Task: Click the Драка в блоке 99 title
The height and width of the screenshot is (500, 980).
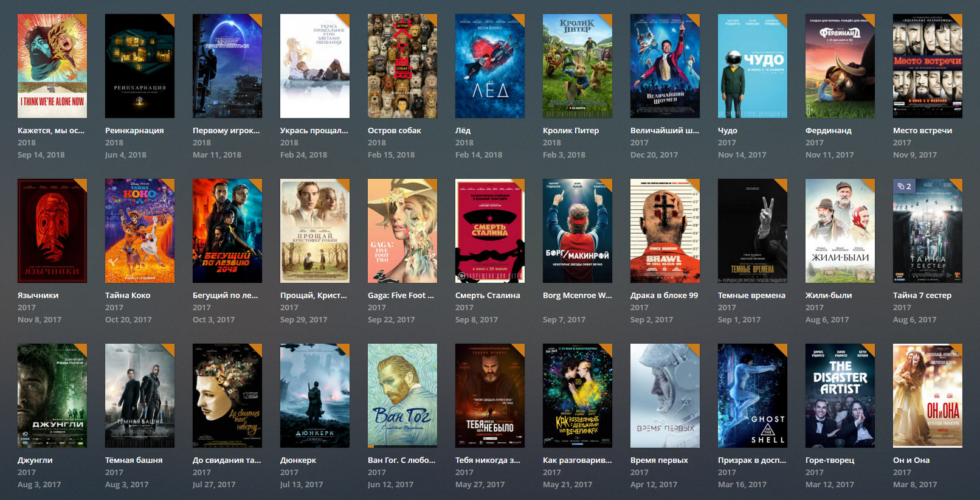Action: tap(664, 295)
